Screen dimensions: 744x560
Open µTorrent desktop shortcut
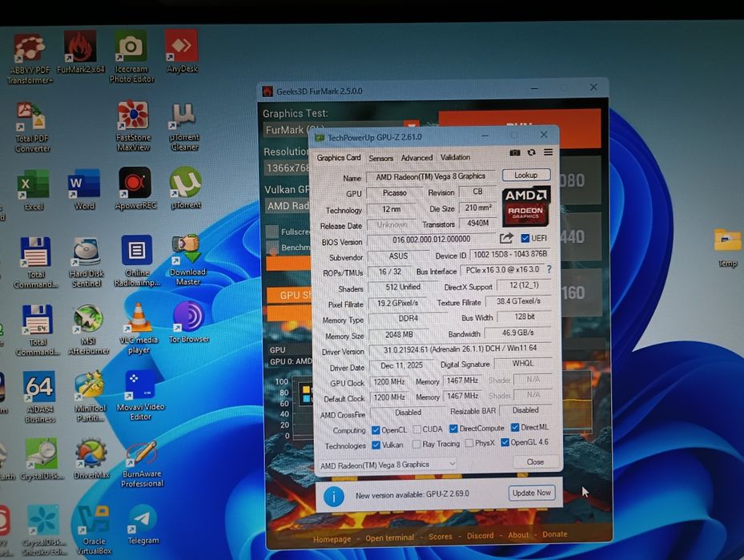click(x=186, y=188)
